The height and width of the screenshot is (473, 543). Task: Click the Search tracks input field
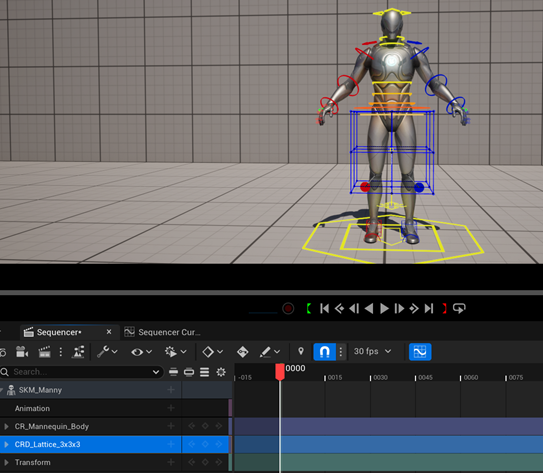(x=81, y=372)
